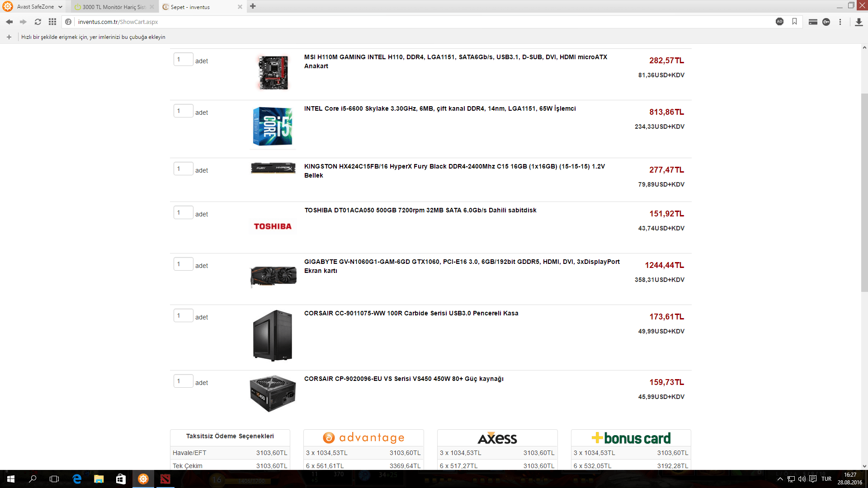Open new tab with plus icon
This screenshot has height=488, width=868.
click(x=253, y=6)
